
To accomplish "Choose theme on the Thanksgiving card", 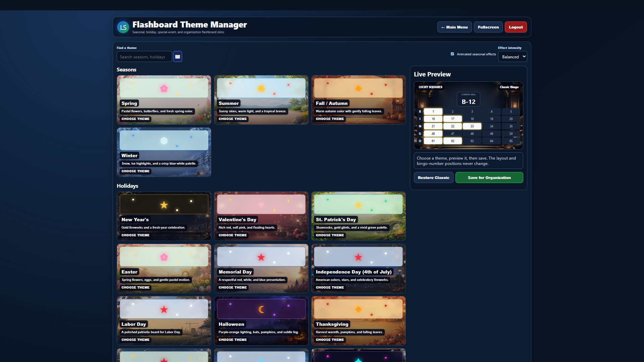I will coord(330,340).
